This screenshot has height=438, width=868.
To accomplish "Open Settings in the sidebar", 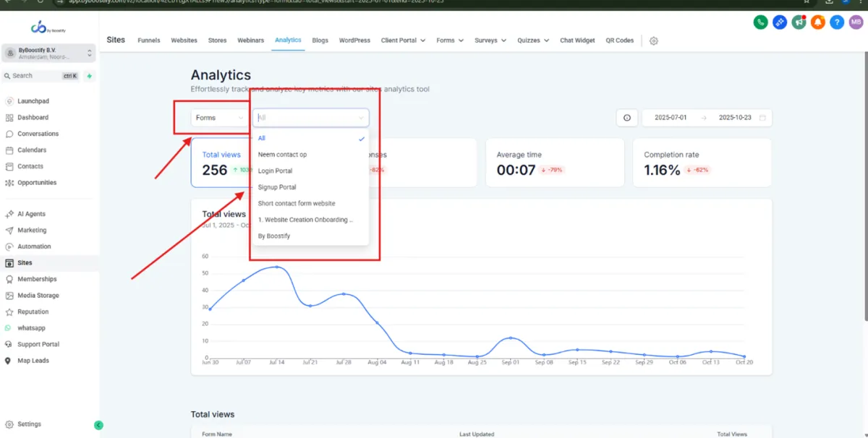I will pyautogui.click(x=29, y=424).
